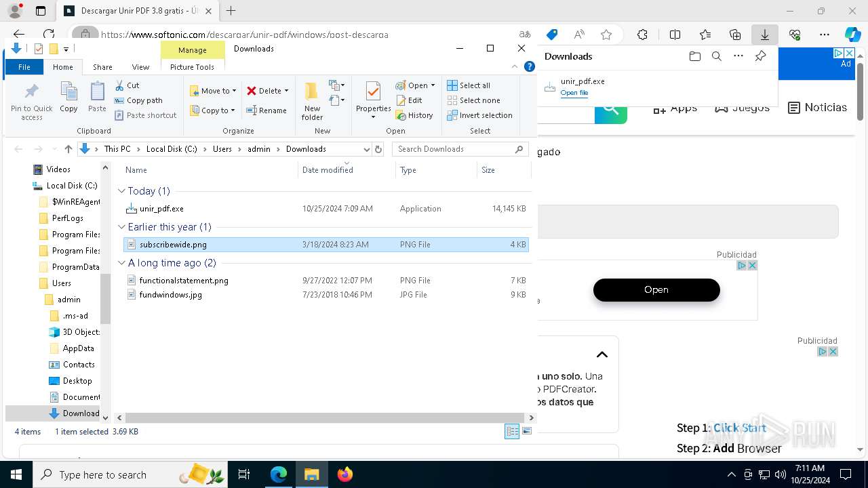Open Firefox from the taskbar
The width and height of the screenshot is (868, 488).
(344, 474)
